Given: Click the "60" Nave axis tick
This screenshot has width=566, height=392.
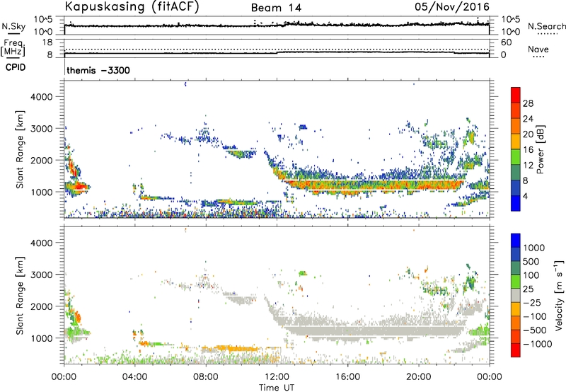Looking at the screenshot, I should [x=506, y=42].
